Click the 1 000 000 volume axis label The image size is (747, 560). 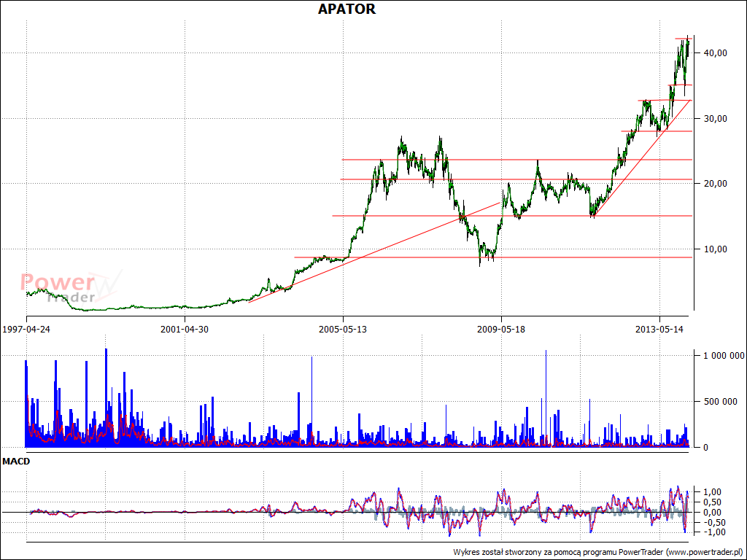point(724,356)
